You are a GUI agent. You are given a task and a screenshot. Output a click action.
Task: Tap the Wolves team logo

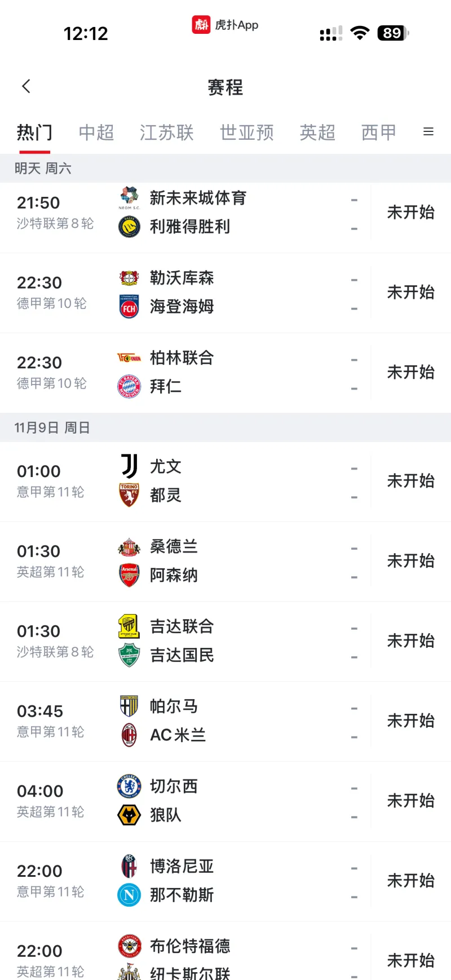pos(129,815)
